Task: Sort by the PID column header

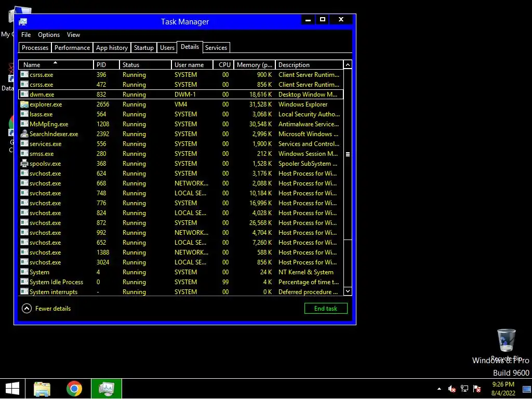Action: click(x=107, y=64)
